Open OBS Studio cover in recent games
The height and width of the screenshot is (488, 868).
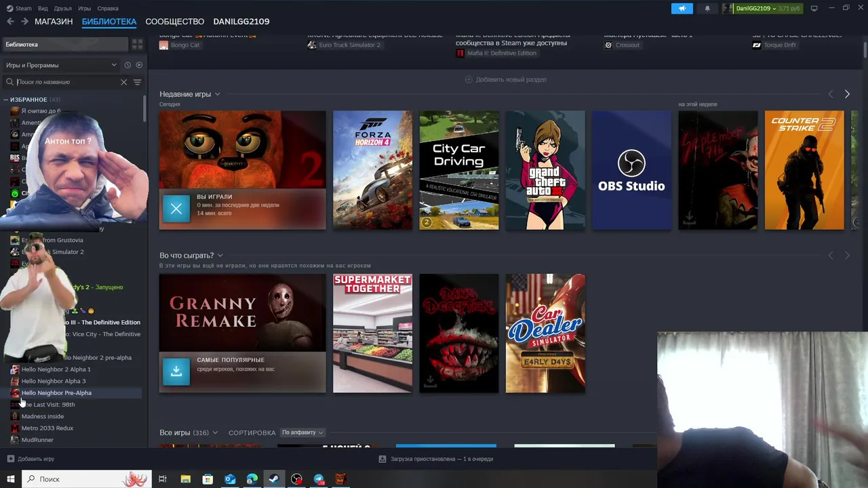631,170
